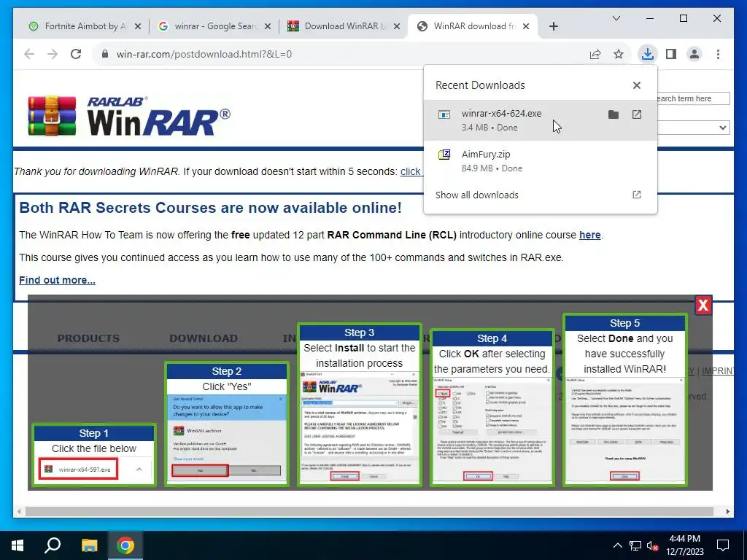The image size is (747, 560).
Task: Click the Step 4 OK thumbnail
Action: (x=492, y=407)
